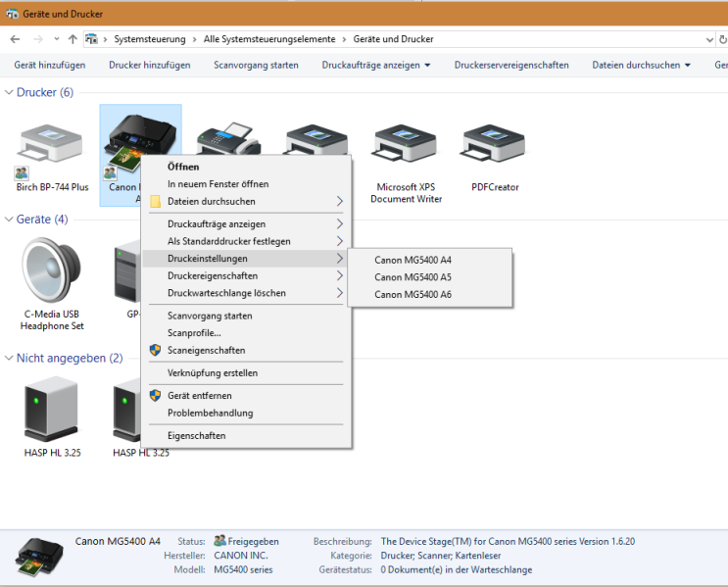Click the Canon printer thumbnail in details pane

pos(39,557)
